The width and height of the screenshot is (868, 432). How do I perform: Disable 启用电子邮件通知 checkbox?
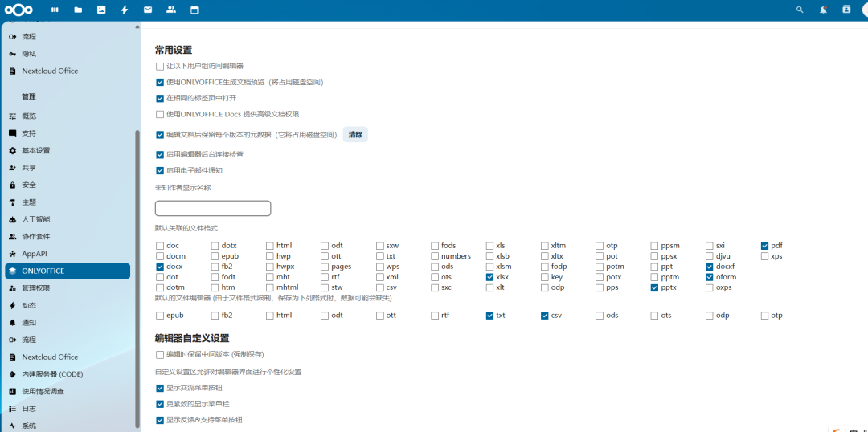160,170
